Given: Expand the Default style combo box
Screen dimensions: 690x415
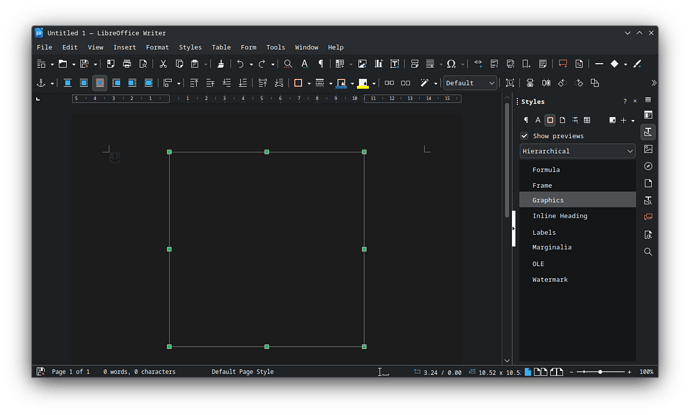Looking at the screenshot, I should (491, 83).
